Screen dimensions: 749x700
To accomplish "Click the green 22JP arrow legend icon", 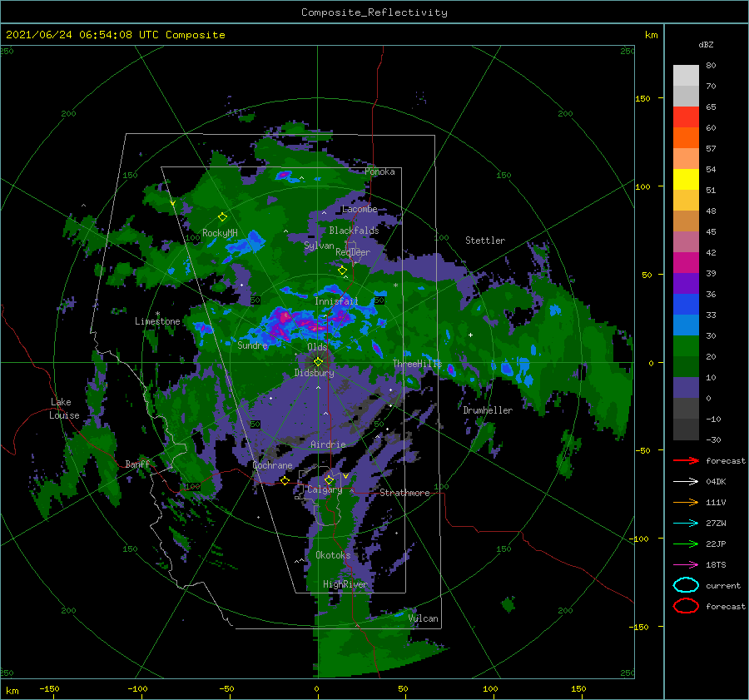I will [x=686, y=544].
